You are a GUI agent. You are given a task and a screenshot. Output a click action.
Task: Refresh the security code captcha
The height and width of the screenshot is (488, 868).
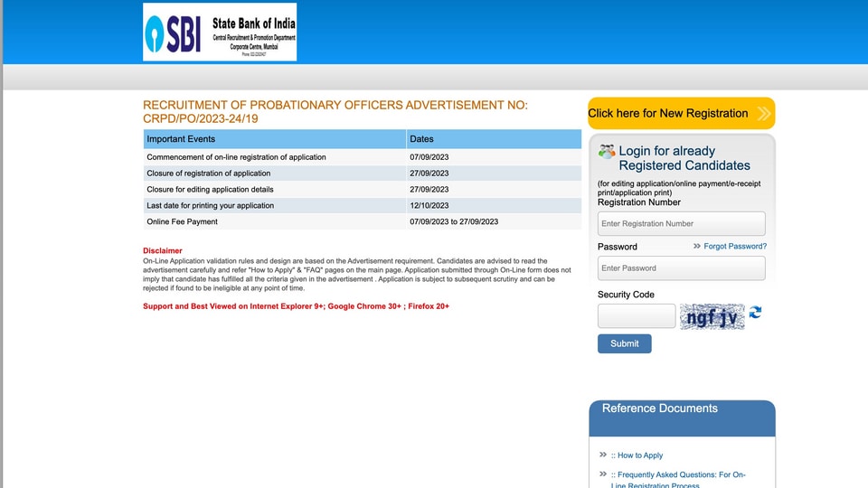755,313
